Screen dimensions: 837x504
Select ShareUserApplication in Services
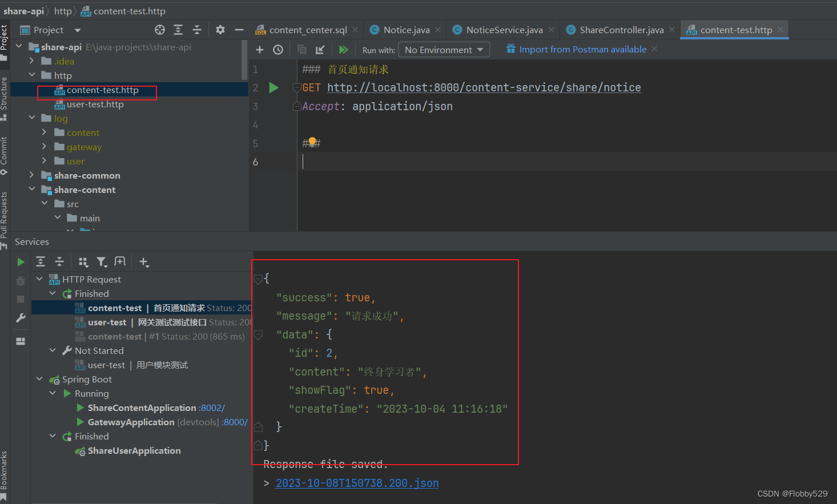coord(134,450)
